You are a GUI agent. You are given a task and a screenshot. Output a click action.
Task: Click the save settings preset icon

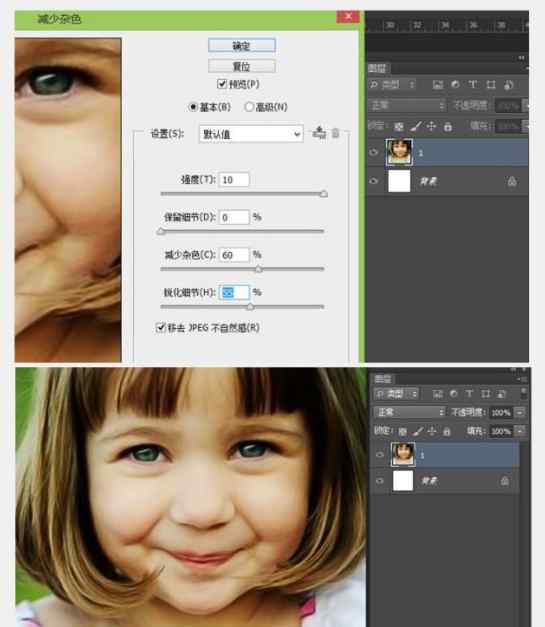pos(319,132)
